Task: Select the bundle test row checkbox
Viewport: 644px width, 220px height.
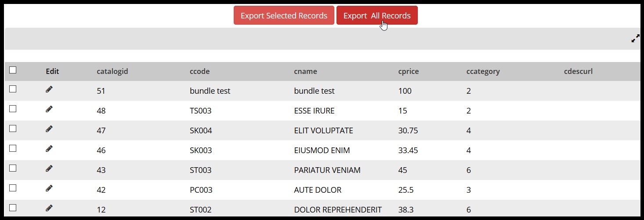Action: 13,89
